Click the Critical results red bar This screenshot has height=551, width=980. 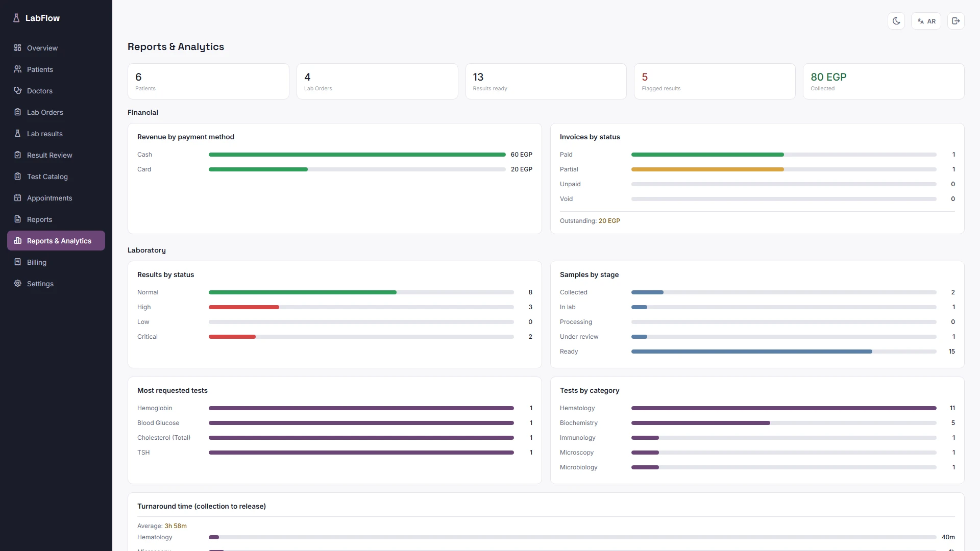(232, 336)
